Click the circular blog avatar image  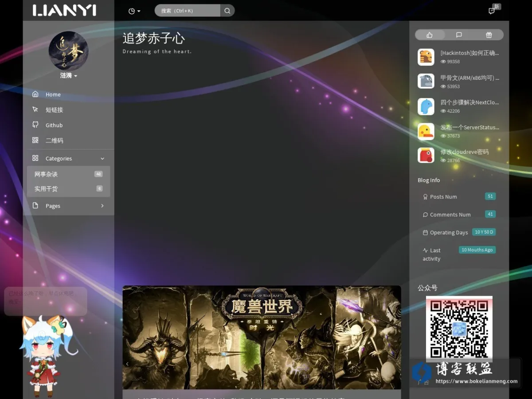pos(68,51)
